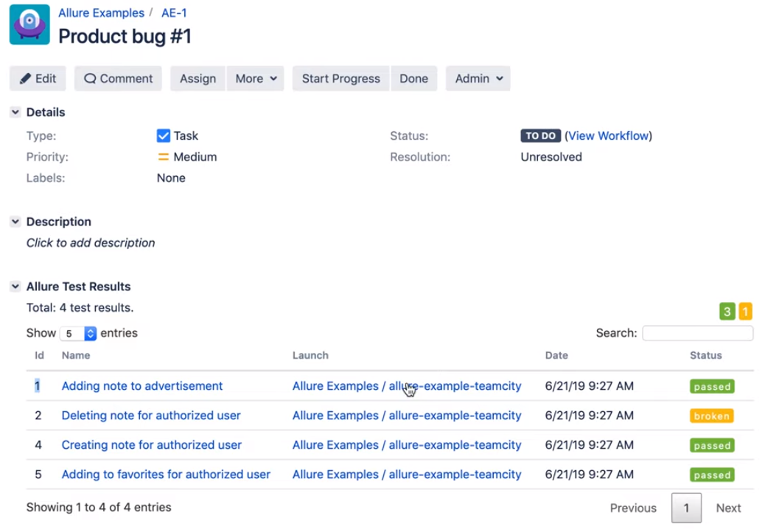Click the Id cell 4
Image resolution: width=762 pixels, height=532 pixels.
point(38,445)
